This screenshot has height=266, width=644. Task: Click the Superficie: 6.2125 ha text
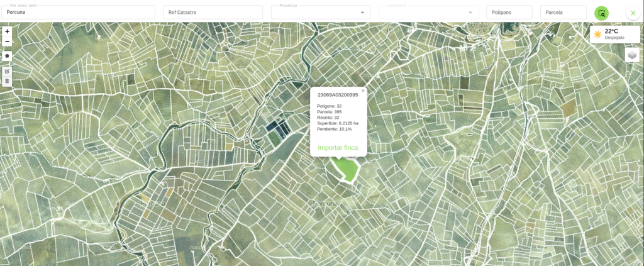click(338, 123)
